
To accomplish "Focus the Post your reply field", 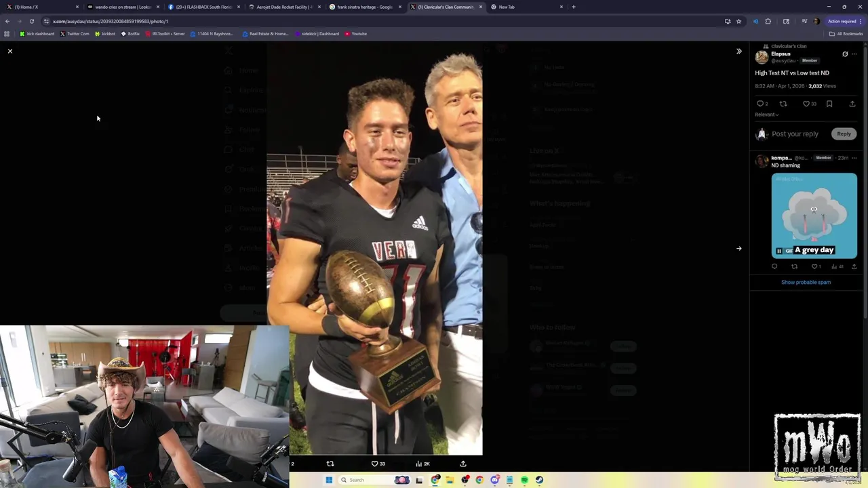I will [x=795, y=134].
